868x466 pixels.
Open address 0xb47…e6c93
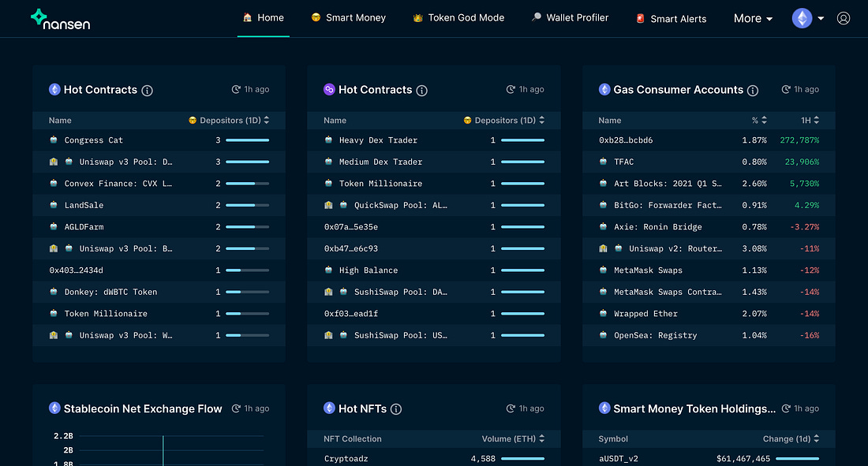[x=351, y=248]
